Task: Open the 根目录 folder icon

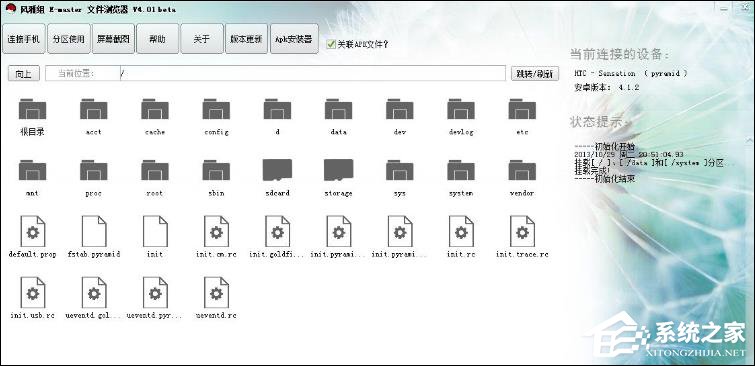Action: point(32,109)
